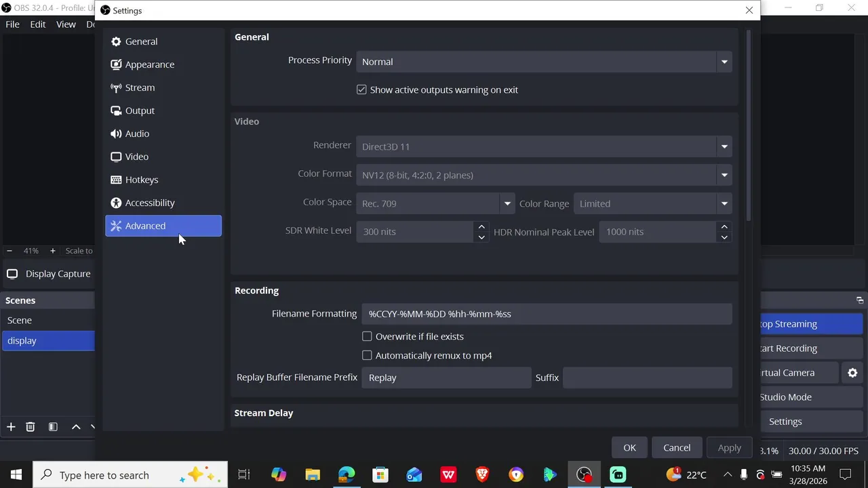Open Task View from taskbar
This screenshot has width=868, height=488.
244,474
